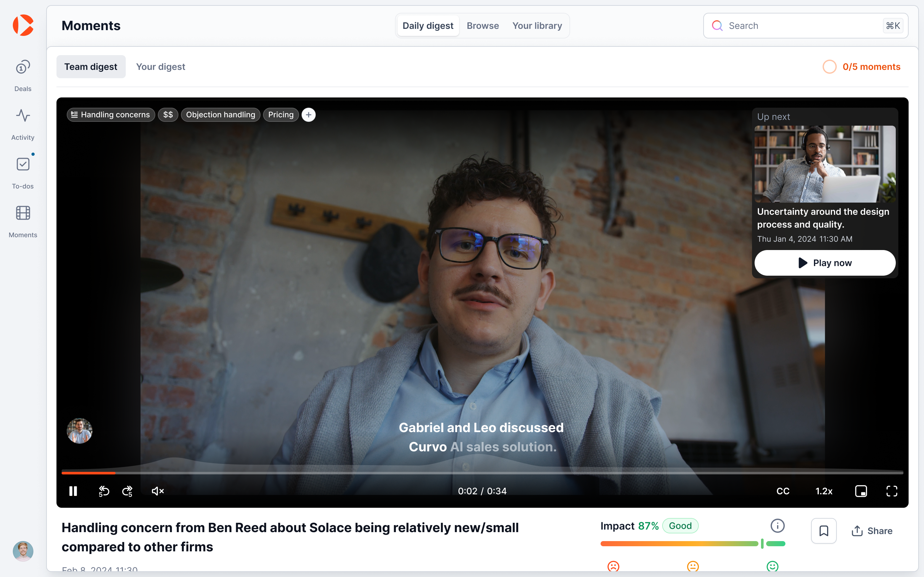Toggle closed captions on
This screenshot has height=577, width=924.
[x=783, y=491]
